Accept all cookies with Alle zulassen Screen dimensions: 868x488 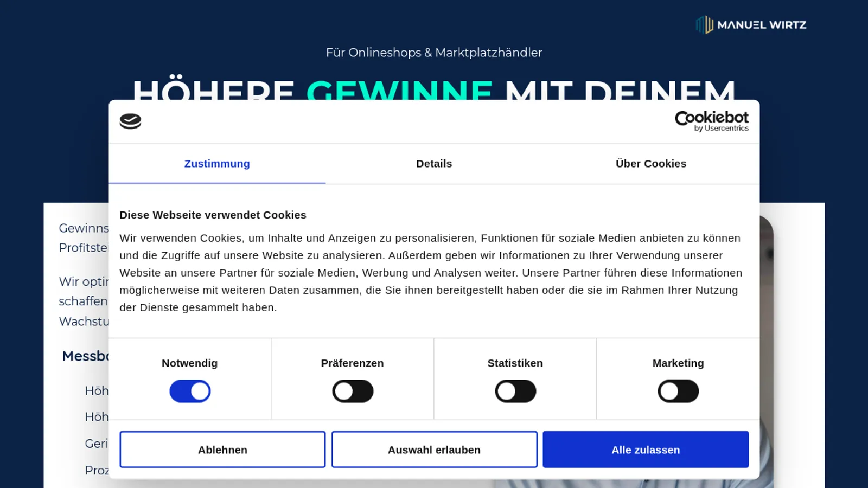click(x=646, y=450)
